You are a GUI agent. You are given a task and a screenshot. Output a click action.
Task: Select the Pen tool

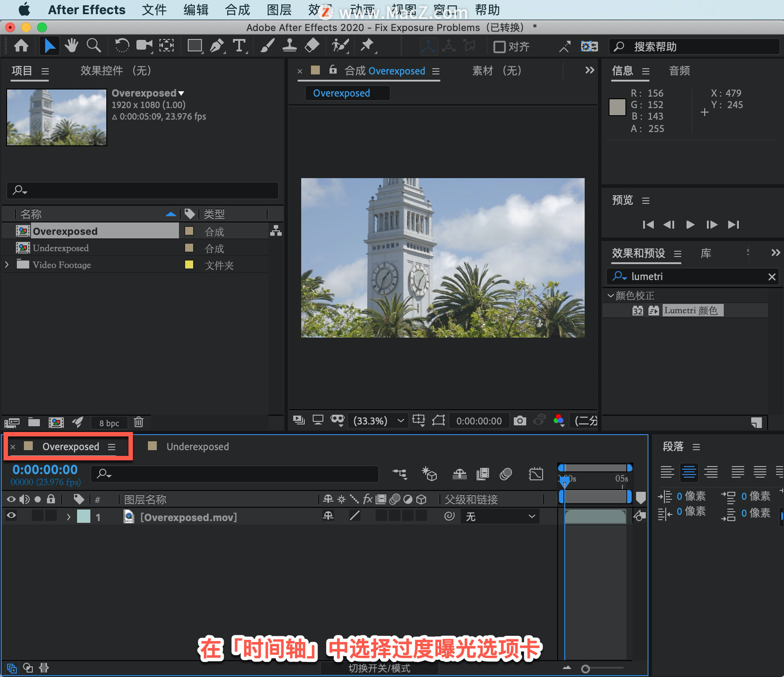point(217,46)
